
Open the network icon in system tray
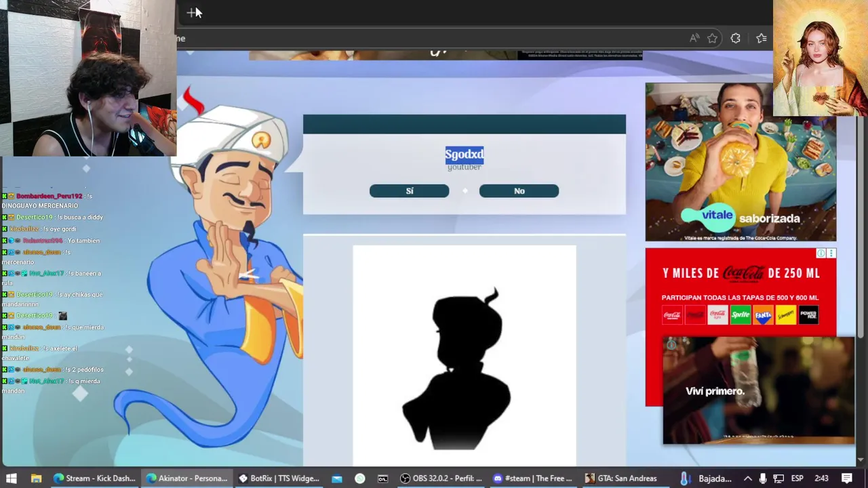pos(778,479)
